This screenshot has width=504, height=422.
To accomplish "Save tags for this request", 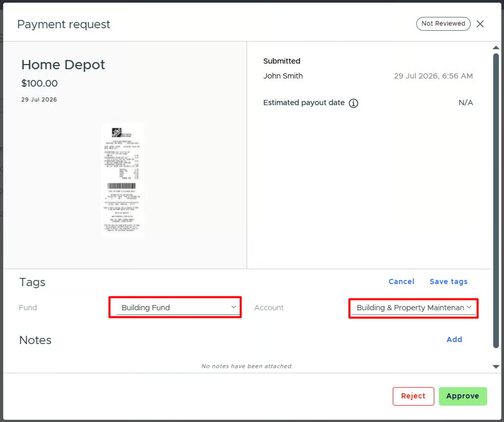I will click(449, 282).
